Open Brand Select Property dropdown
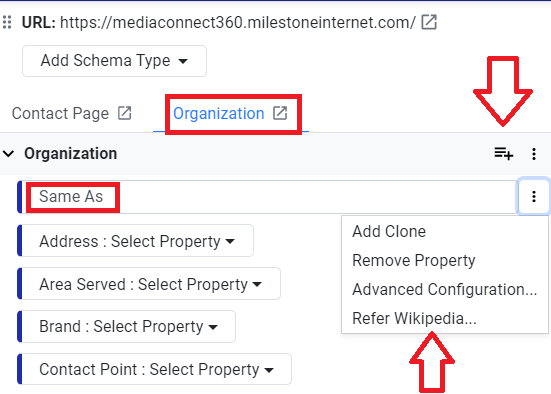 [129, 327]
